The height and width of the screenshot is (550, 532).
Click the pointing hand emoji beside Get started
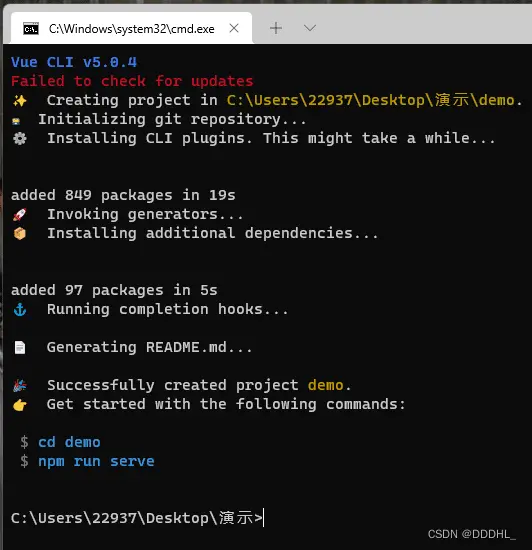pyautogui.click(x=20, y=405)
